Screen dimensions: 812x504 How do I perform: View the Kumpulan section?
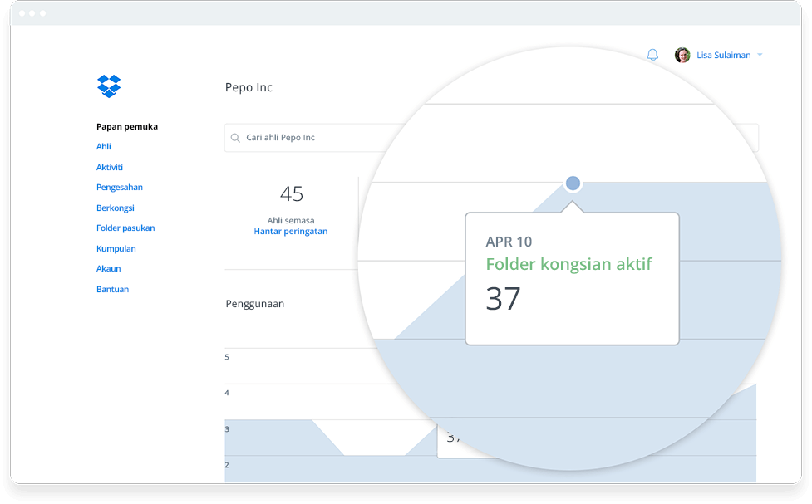click(116, 248)
